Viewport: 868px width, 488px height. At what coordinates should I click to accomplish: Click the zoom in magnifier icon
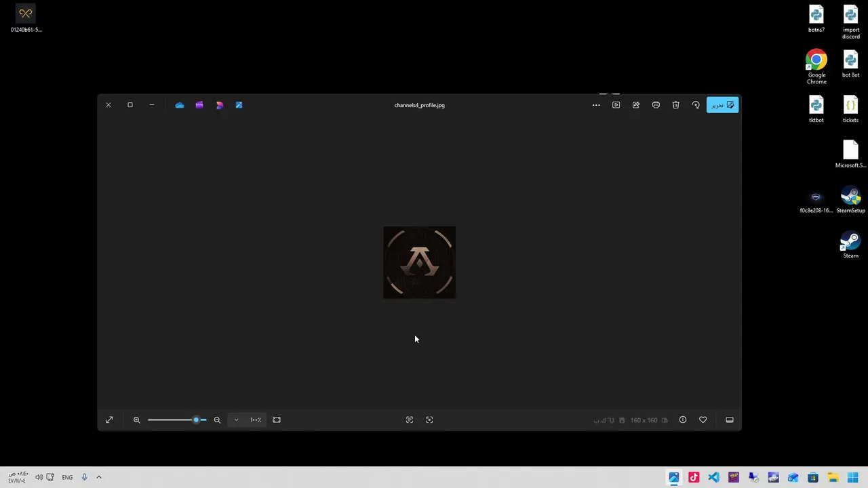click(136, 420)
